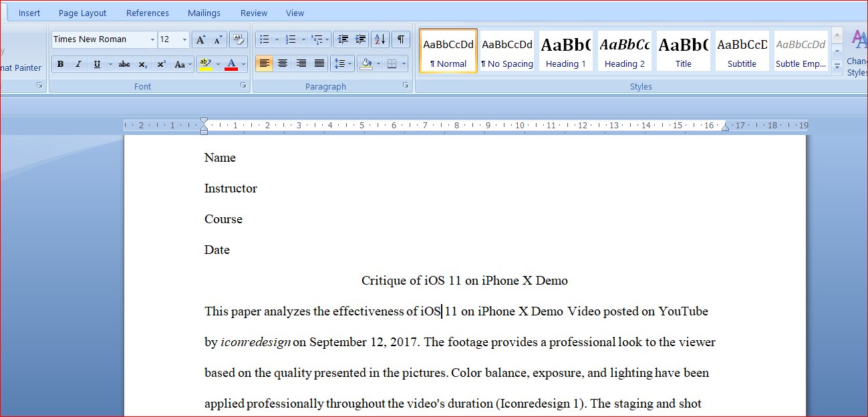
Task: Click the word 'Instructor' in the document
Action: point(231,188)
